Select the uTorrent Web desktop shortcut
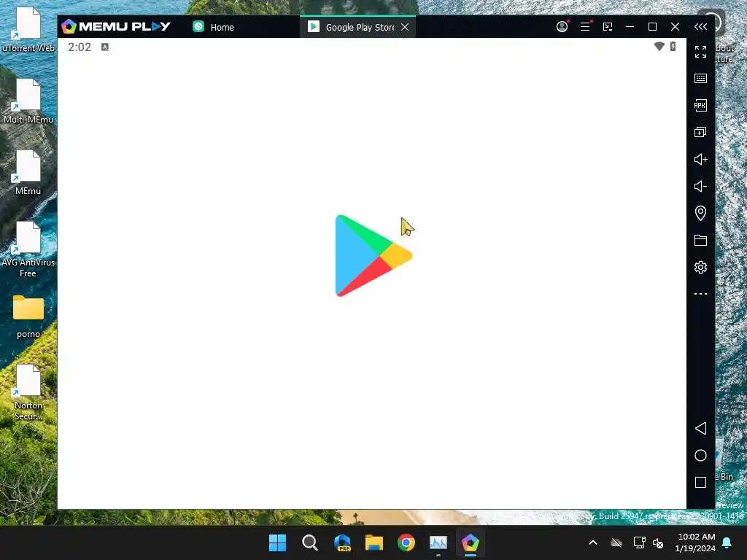The width and height of the screenshot is (747, 560). tap(28, 29)
